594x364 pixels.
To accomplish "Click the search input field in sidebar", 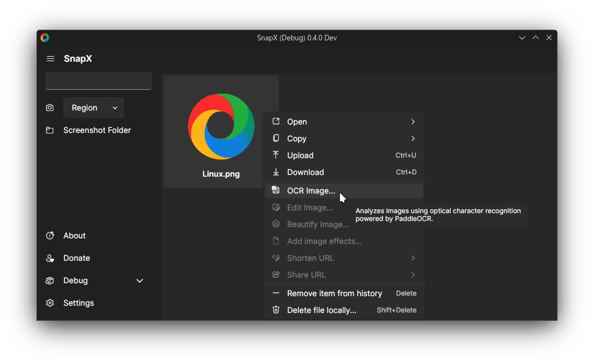I will point(99,81).
